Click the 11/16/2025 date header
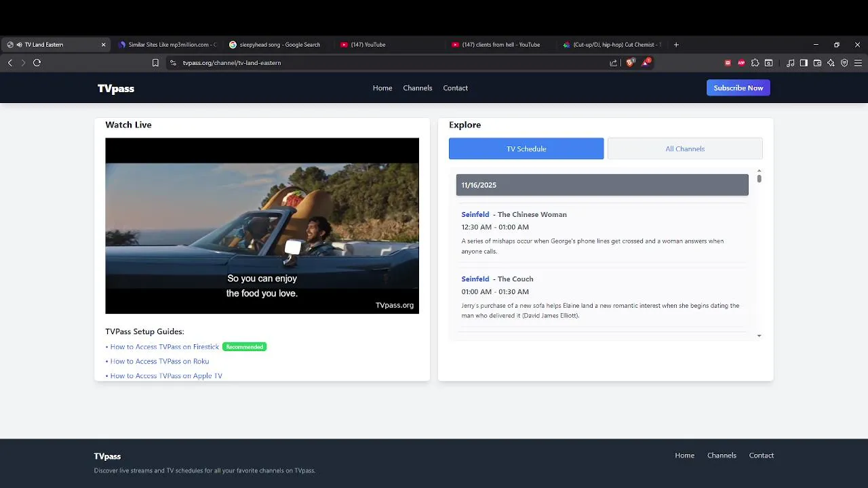868x488 pixels. (602, 185)
